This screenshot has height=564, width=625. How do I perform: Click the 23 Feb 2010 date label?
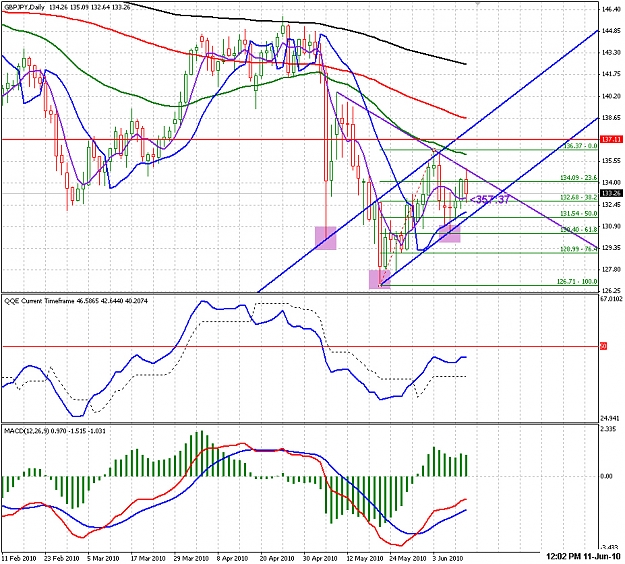point(62,558)
